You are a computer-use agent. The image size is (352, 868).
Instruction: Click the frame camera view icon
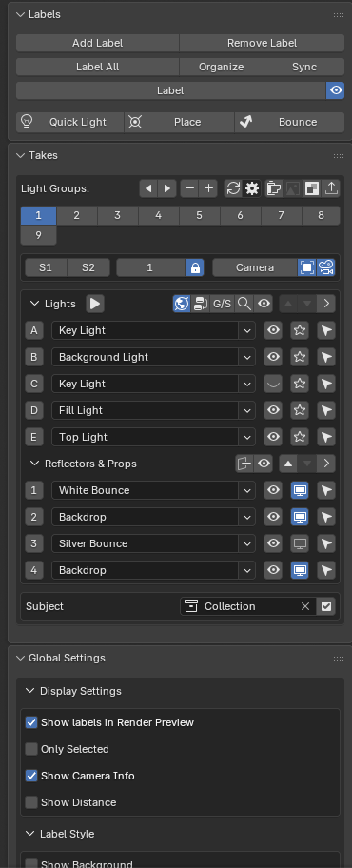click(x=307, y=268)
